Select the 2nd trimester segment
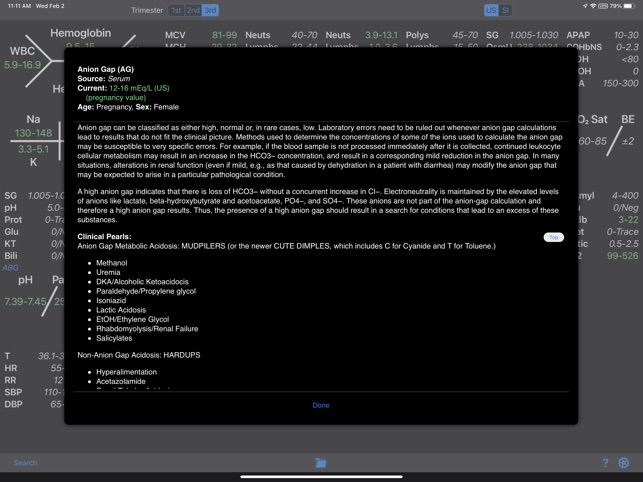 (193, 10)
